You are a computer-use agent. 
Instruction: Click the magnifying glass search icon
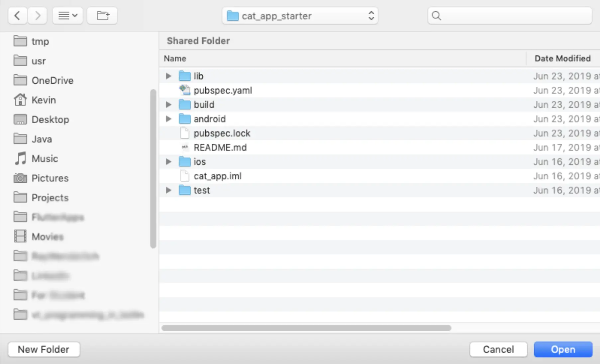tap(436, 16)
